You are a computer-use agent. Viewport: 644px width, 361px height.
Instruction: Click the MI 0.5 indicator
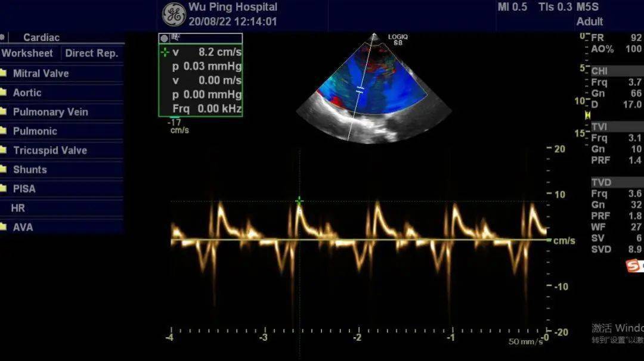[x=512, y=7]
